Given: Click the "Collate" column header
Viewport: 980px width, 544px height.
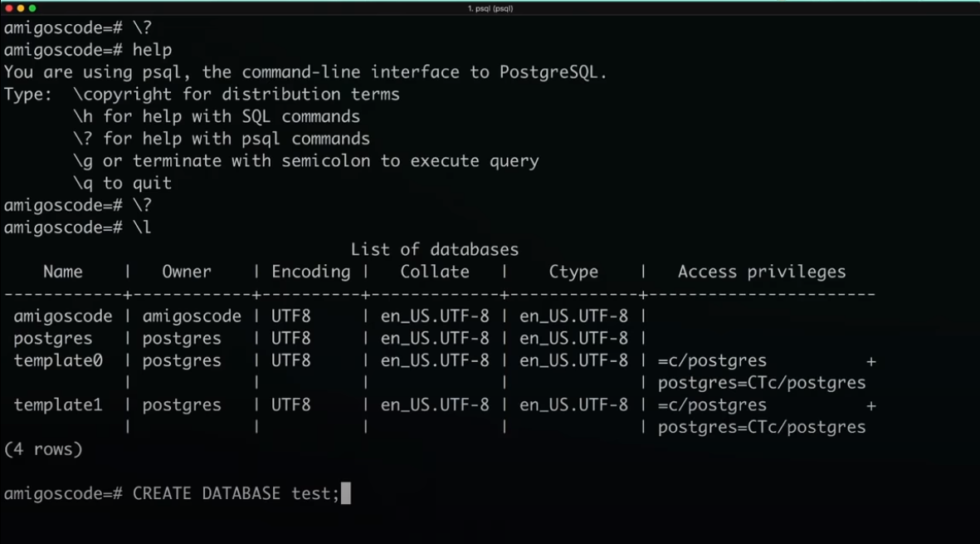Looking at the screenshot, I should pyautogui.click(x=434, y=272).
